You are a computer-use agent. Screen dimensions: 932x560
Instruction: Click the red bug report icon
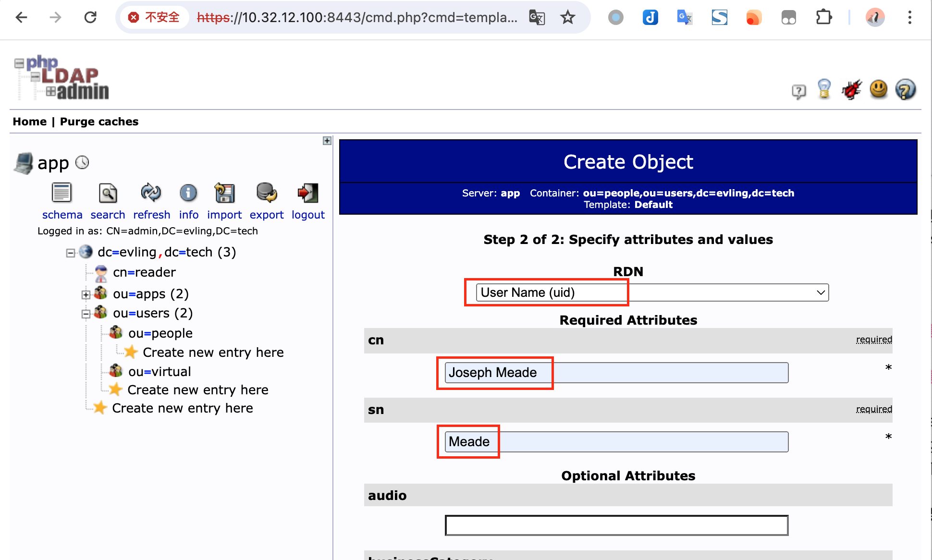(x=851, y=89)
